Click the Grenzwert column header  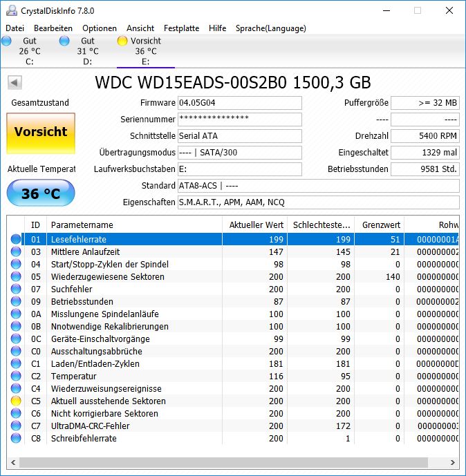click(x=379, y=225)
